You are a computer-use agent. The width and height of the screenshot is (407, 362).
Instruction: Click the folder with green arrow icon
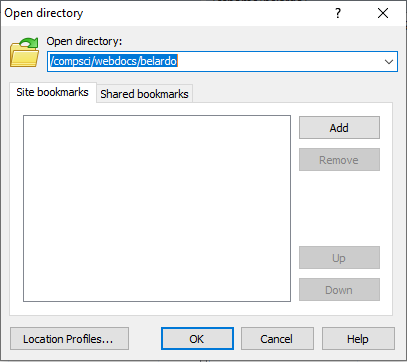25,53
